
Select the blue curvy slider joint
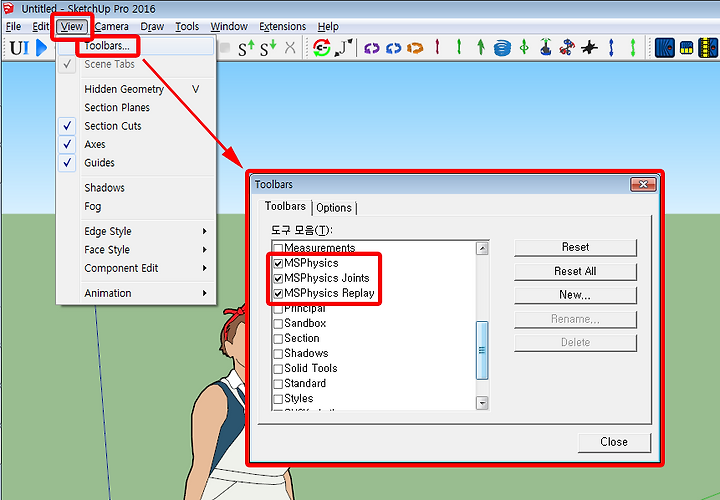611,47
